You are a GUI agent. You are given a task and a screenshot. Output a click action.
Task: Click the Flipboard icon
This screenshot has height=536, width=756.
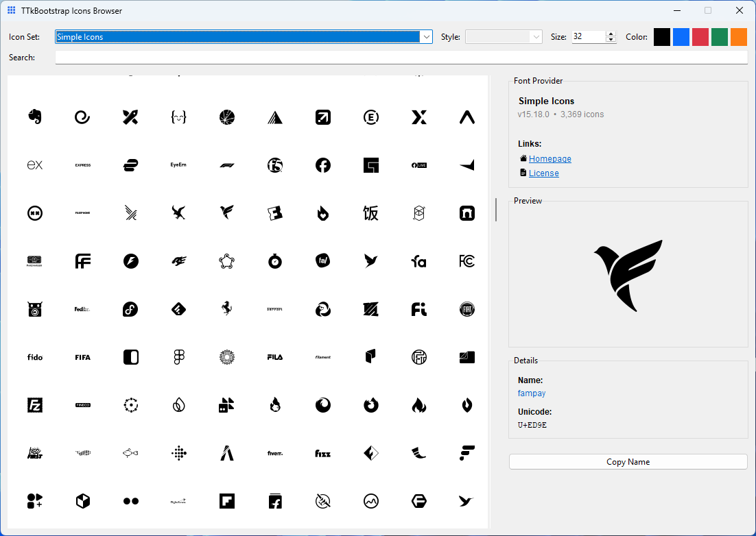tap(226, 500)
